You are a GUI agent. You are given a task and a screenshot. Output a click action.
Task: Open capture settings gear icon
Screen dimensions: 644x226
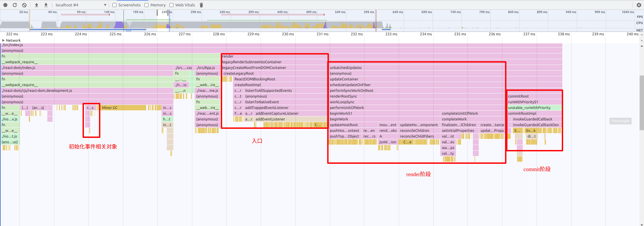(x=639, y=5)
